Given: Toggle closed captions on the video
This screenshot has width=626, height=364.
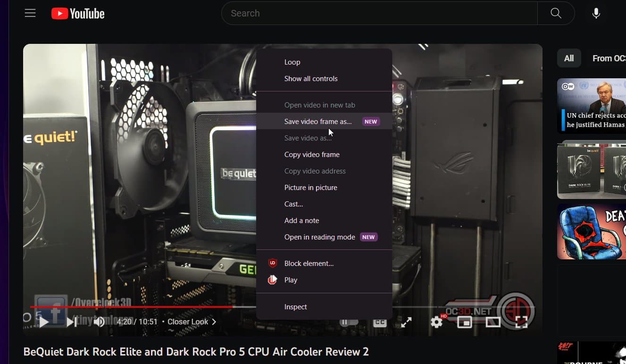Looking at the screenshot, I should (x=380, y=323).
